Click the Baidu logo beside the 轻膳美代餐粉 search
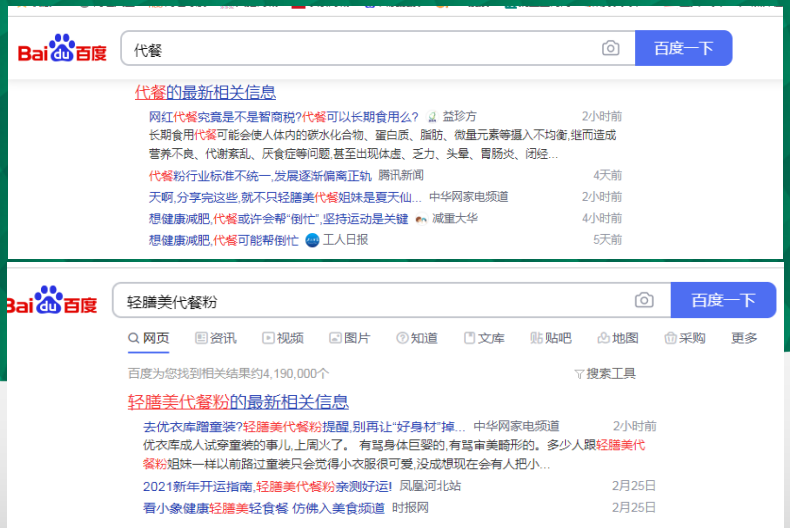 coord(50,301)
